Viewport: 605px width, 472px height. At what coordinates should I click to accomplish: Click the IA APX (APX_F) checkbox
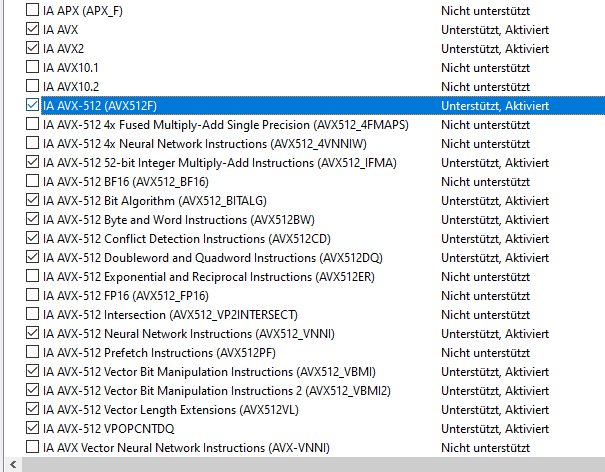33,11
